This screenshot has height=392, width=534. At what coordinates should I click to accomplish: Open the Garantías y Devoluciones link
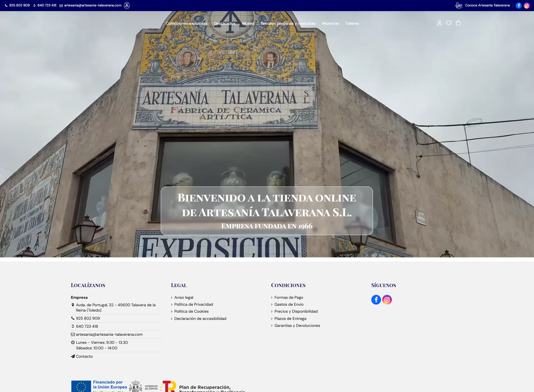297,325
